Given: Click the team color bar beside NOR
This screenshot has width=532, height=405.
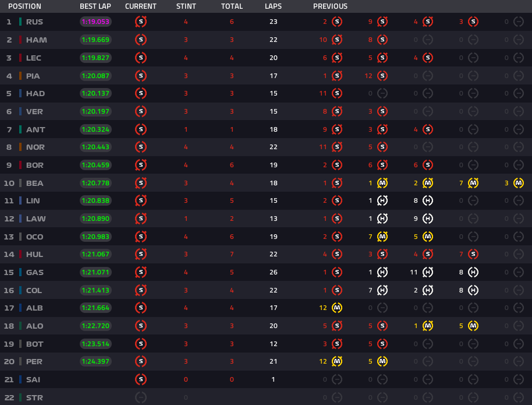Looking at the screenshot, I should [x=20, y=147].
